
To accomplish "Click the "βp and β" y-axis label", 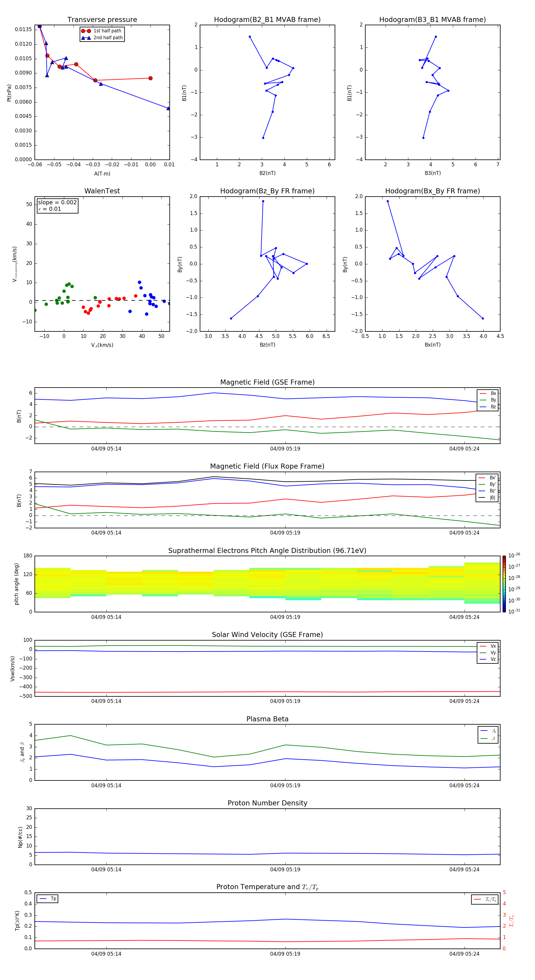I will (22, 752).
